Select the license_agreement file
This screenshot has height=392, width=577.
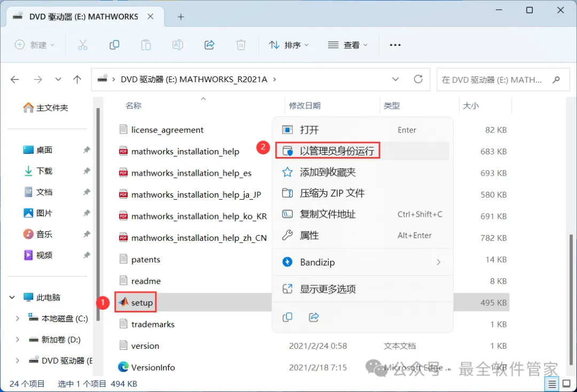(x=162, y=130)
